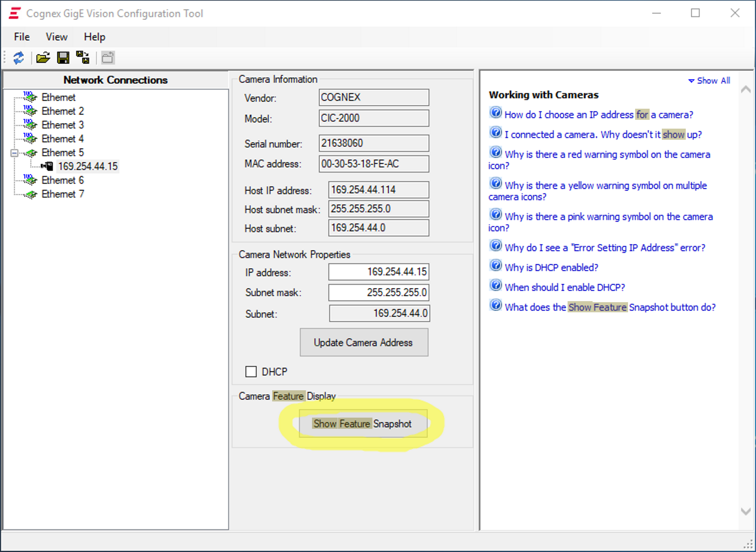
Task: Click the grayed folder icon at toolbar end
Action: pyautogui.click(x=108, y=57)
